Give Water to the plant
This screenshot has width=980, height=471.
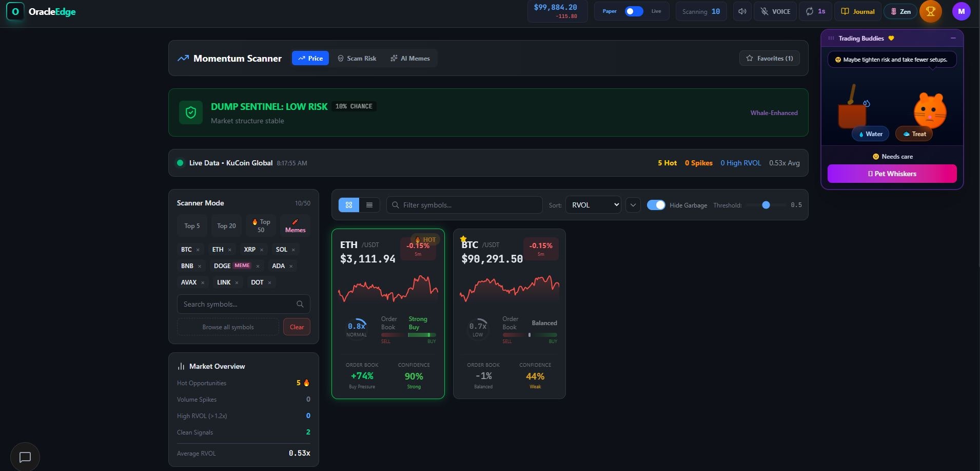click(870, 134)
